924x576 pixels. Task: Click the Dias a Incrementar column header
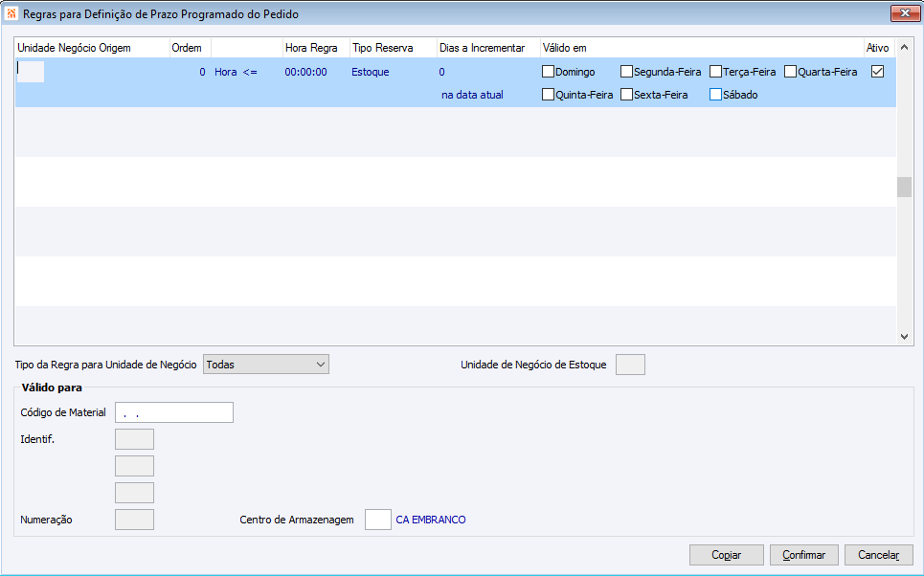coord(488,48)
